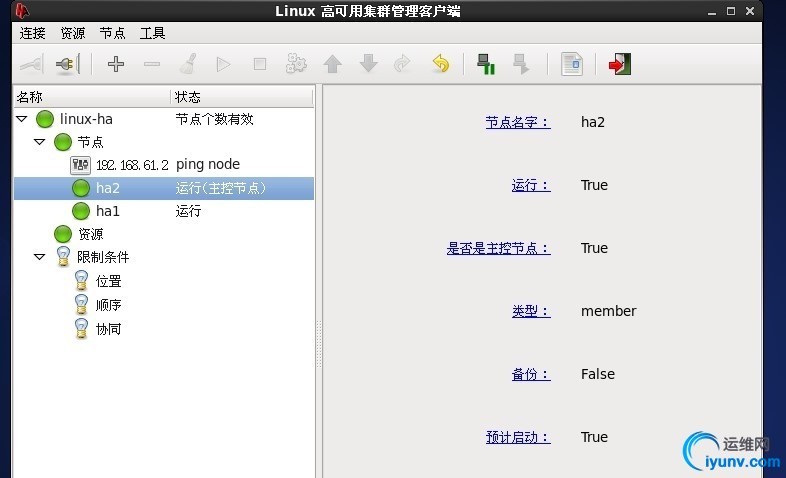Click the yellow undo arrow icon
This screenshot has height=478, width=786.
[x=441, y=64]
